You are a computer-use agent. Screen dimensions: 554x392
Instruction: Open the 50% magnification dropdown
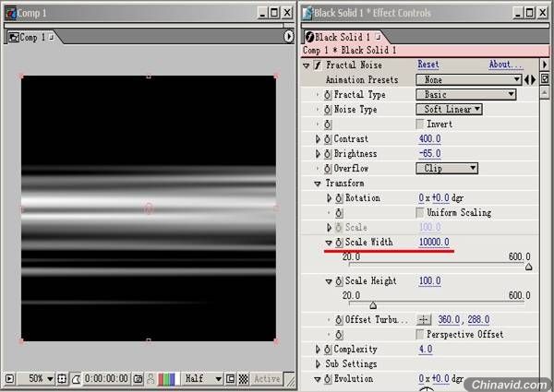[x=38, y=379]
